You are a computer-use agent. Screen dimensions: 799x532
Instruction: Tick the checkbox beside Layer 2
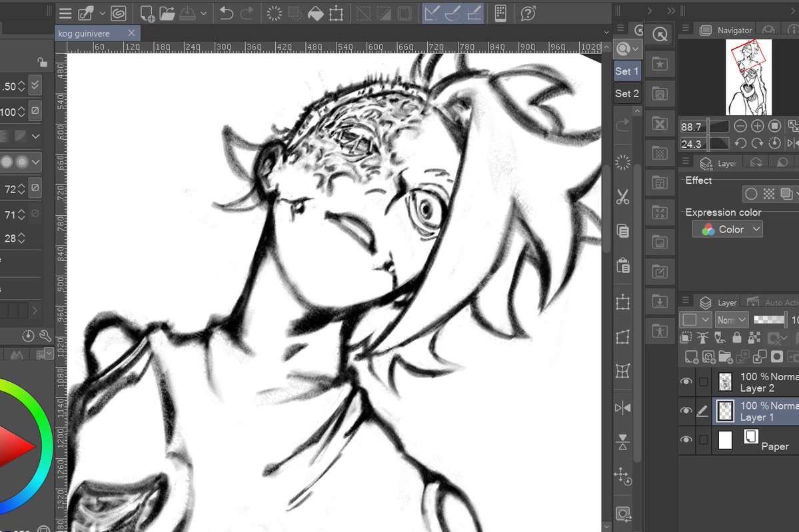704,382
